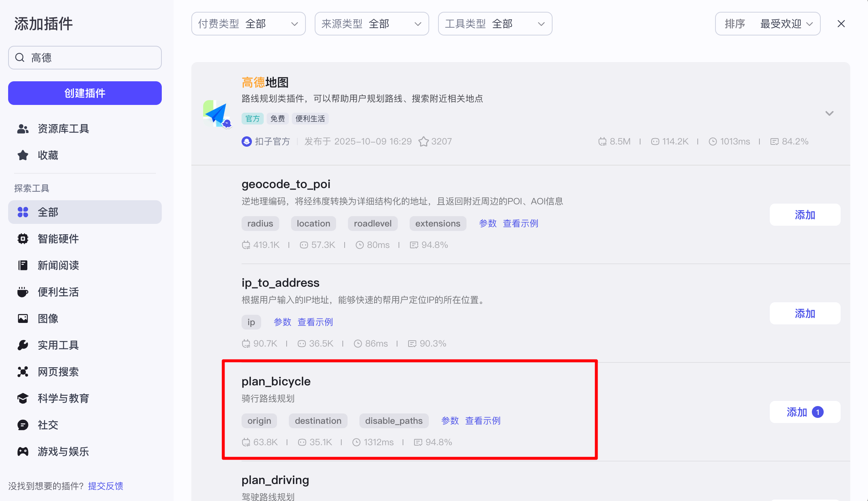The width and height of the screenshot is (868, 501).
Task: Select the 新闻阅读 category icon
Action: 23,265
